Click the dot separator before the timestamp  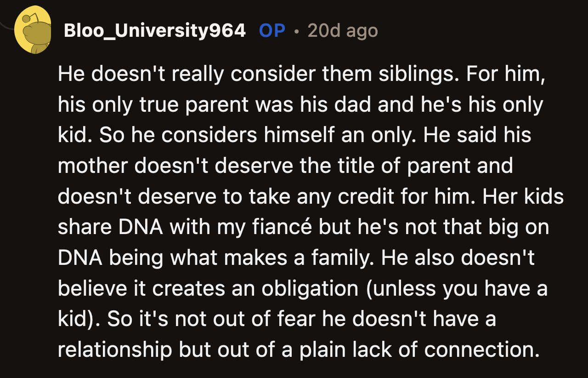click(x=297, y=30)
